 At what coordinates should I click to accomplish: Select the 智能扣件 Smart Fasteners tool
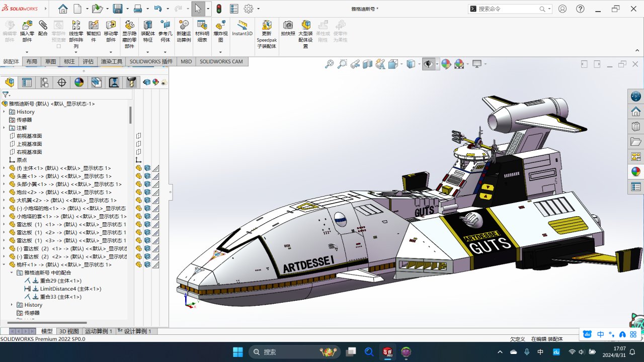coord(93,25)
